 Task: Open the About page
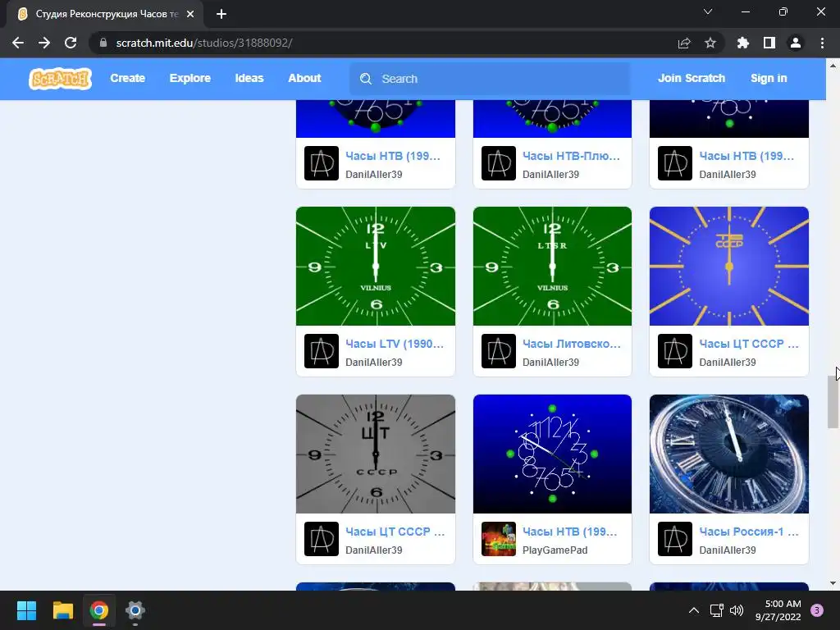(304, 78)
